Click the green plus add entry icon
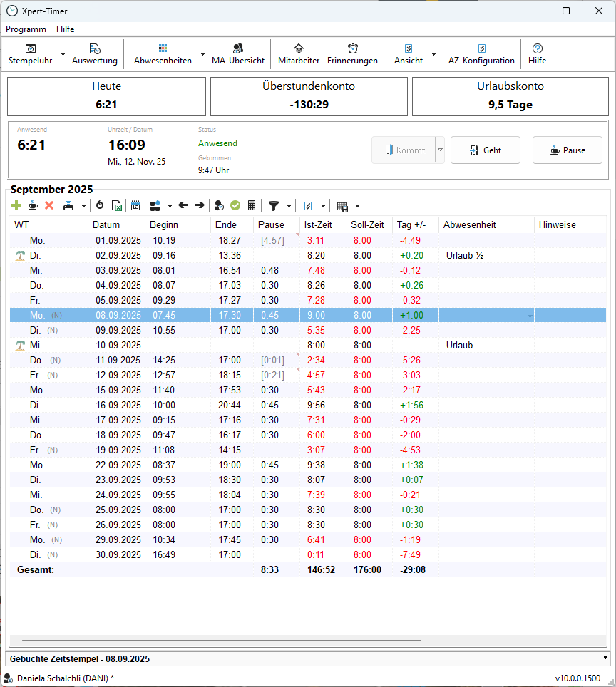Screen dimensions: 616x687 coord(16,205)
